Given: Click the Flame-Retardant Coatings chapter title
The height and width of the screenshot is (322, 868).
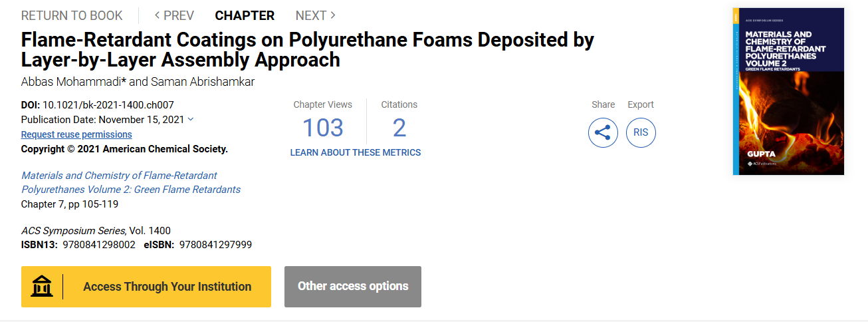Looking at the screenshot, I should tap(307, 50).
